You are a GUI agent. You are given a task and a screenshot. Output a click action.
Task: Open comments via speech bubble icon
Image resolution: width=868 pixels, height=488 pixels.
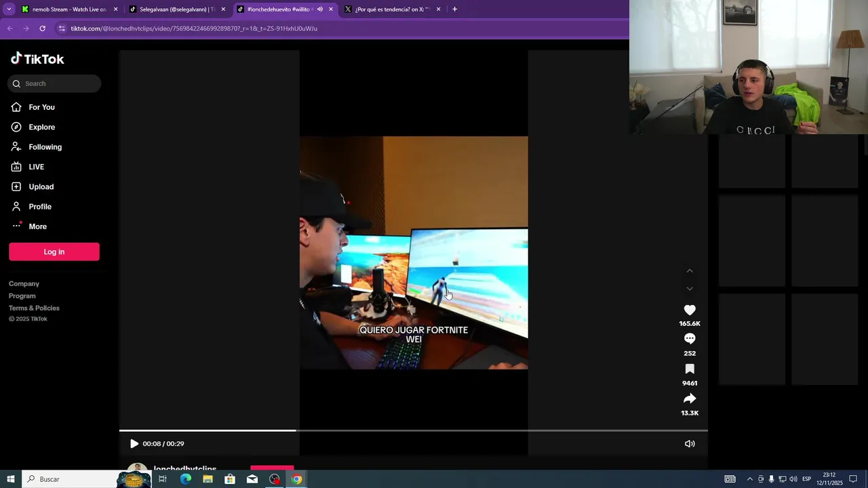coord(690,339)
